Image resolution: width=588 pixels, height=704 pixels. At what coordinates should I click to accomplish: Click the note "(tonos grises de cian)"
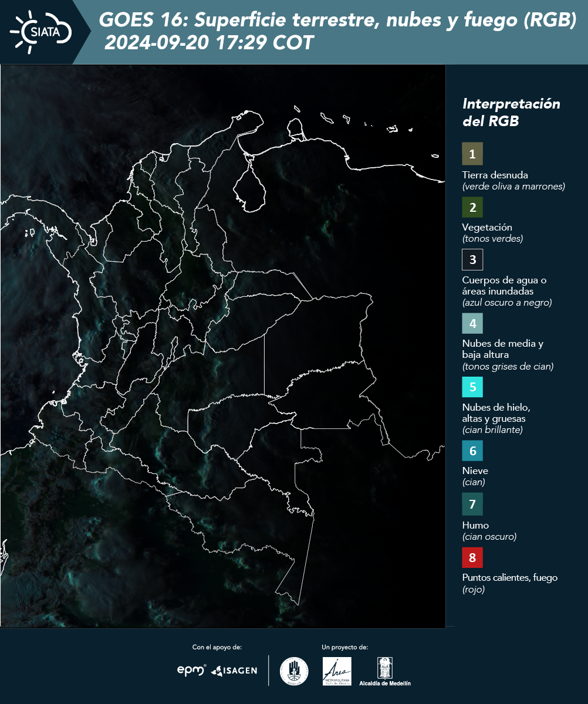pos(508,367)
